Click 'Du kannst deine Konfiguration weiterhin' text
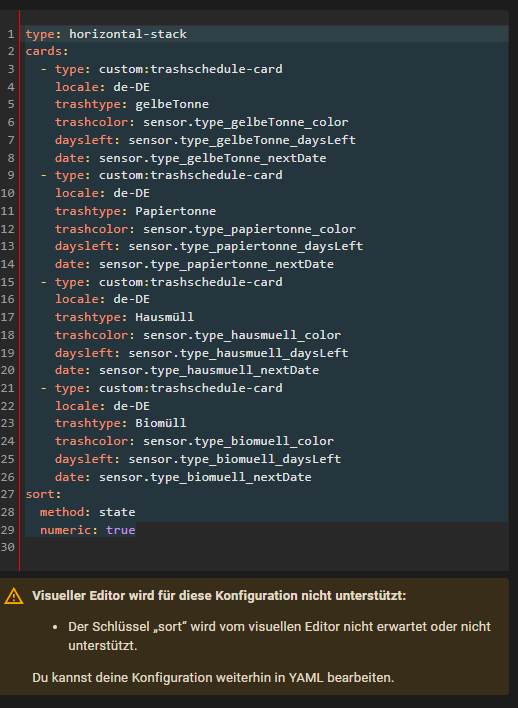The image size is (518, 708). point(213,678)
